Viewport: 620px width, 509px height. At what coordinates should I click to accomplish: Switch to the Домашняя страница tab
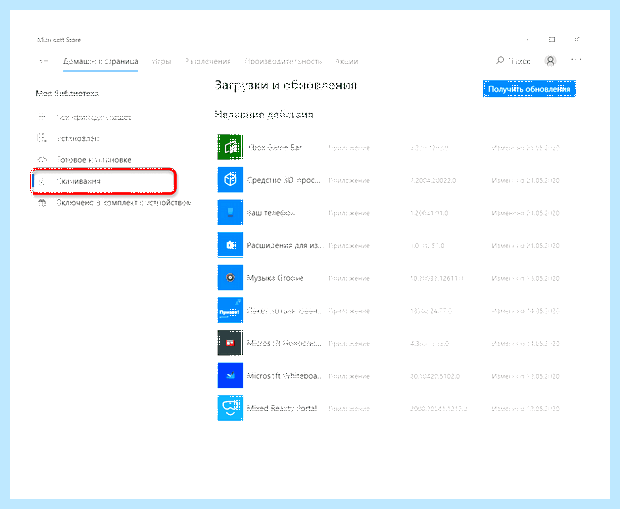pyautogui.click(x=100, y=61)
